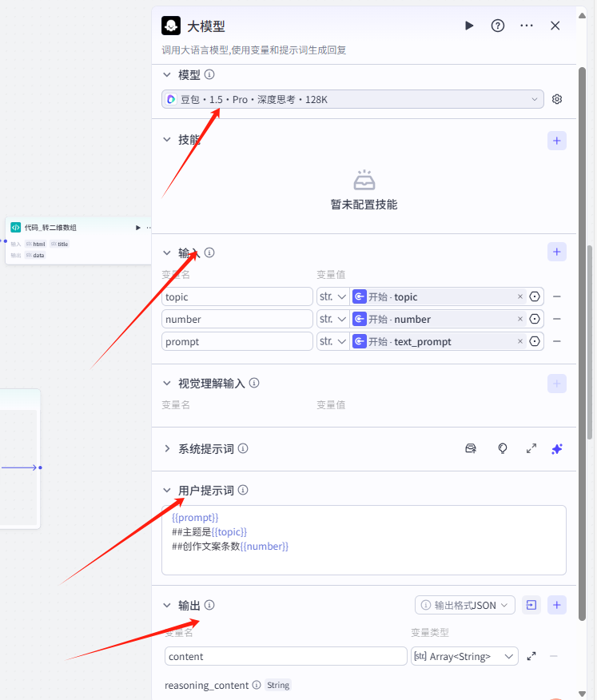Open the three-dot more options menu
This screenshot has width=597, height=700.
coord(527,26)
